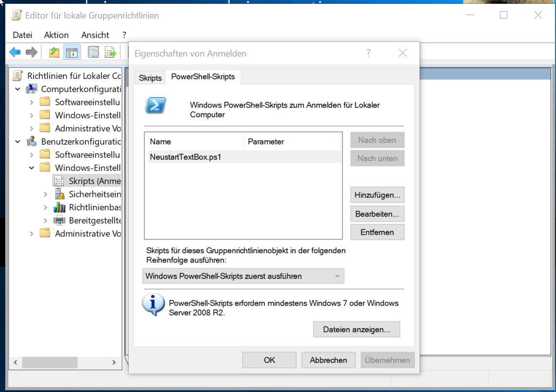The image size is (556, 392).
Task: Click the tree scrollbar left arrow
Action: tap(16, 362)
